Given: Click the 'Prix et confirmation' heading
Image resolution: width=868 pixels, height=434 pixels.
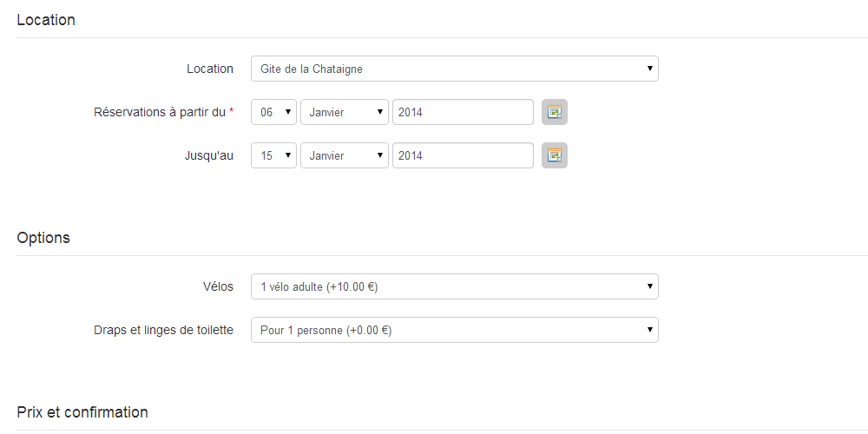Looking at the screenshot, I should [82, 412].
